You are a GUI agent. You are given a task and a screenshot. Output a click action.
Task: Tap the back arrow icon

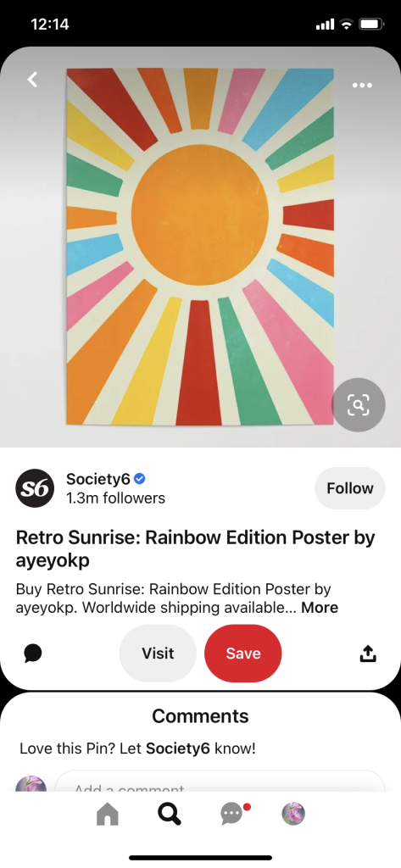pos(33,80)
